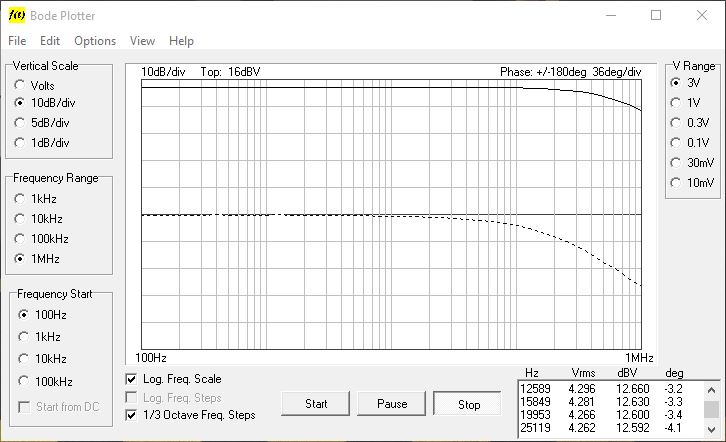Tick the disabled Start from DC checkbox

pyautogui.click(x=24, y=407)
